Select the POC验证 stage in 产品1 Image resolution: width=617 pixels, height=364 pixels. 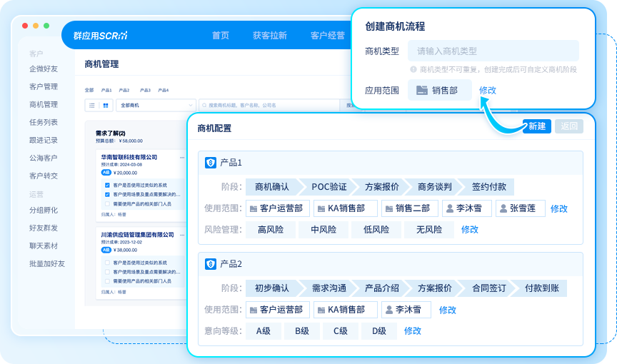(329, 187)
